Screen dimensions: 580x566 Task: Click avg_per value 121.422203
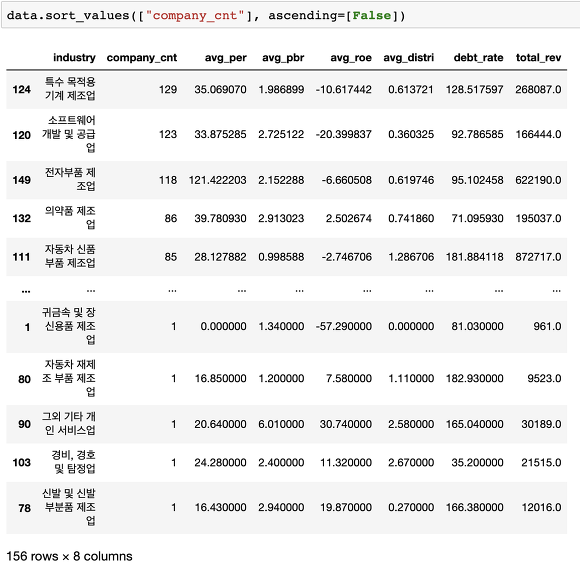click(218, 180)
